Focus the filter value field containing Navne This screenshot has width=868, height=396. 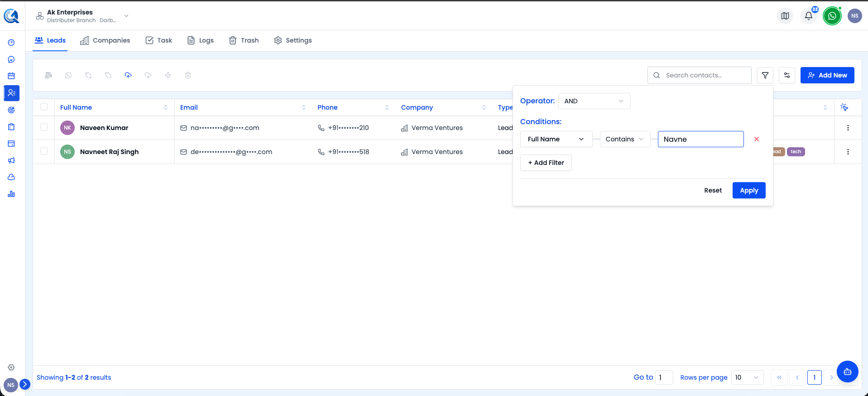click(701, 139)
